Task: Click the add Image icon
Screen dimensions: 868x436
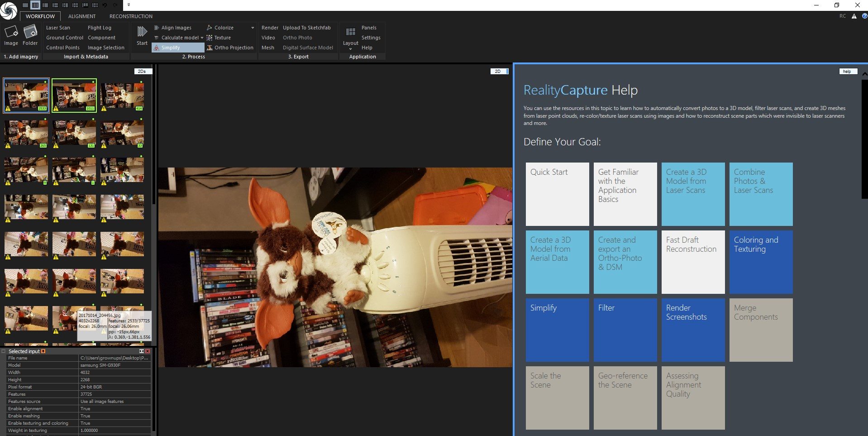Action: click(11, 32)
